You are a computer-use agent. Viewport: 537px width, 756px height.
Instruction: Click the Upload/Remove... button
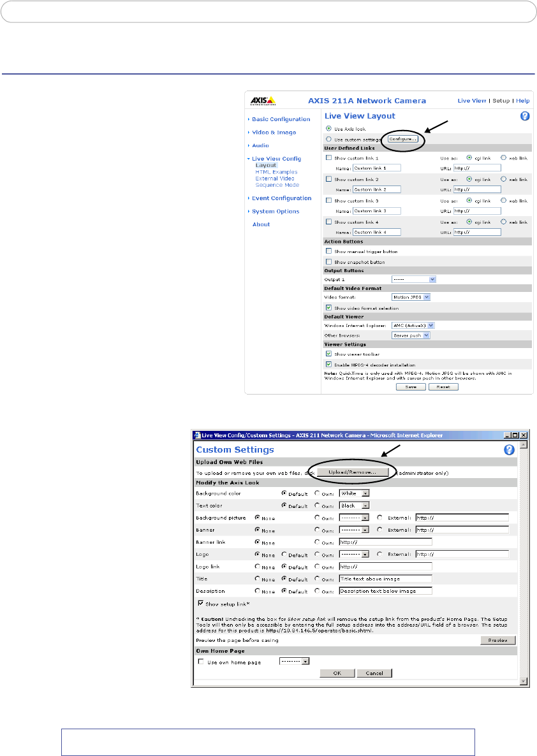coord(352,472)
